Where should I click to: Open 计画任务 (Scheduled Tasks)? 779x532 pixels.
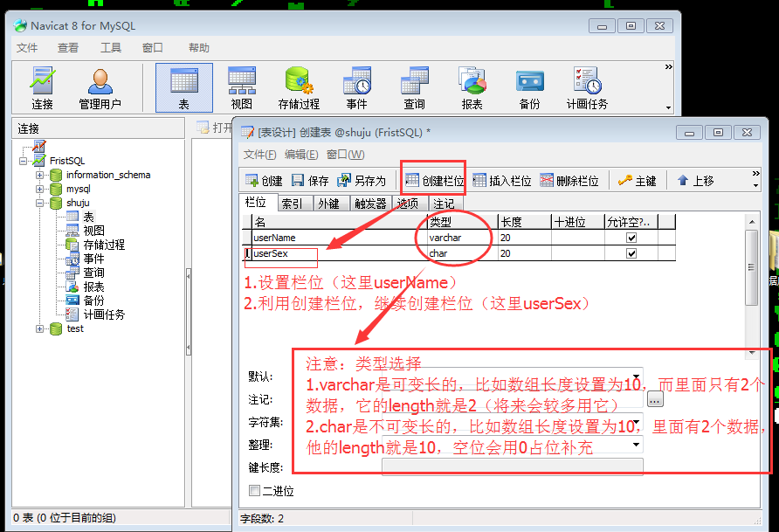coord(586,86)
